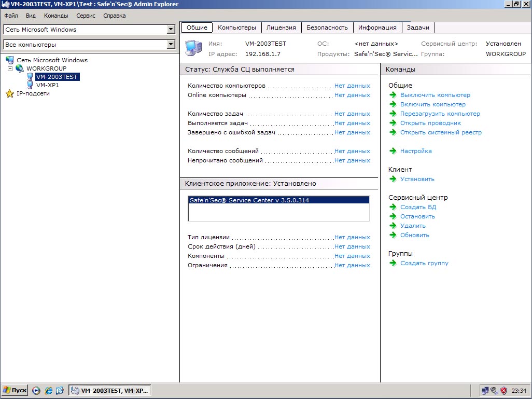Click Нет данных next to Количество компьютеров

click(x=352, y=86)
